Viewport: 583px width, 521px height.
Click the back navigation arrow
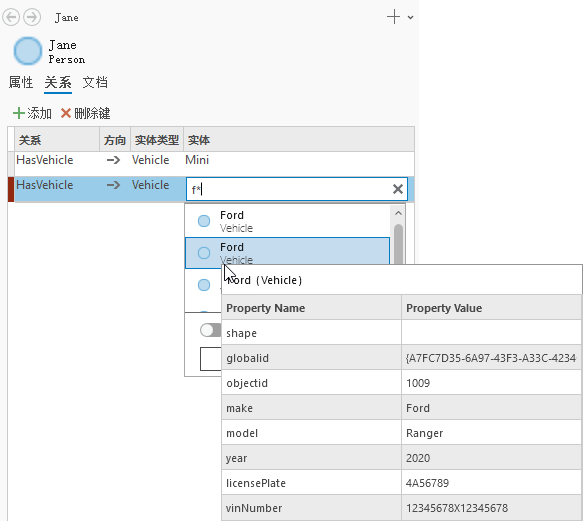[11, 17]
